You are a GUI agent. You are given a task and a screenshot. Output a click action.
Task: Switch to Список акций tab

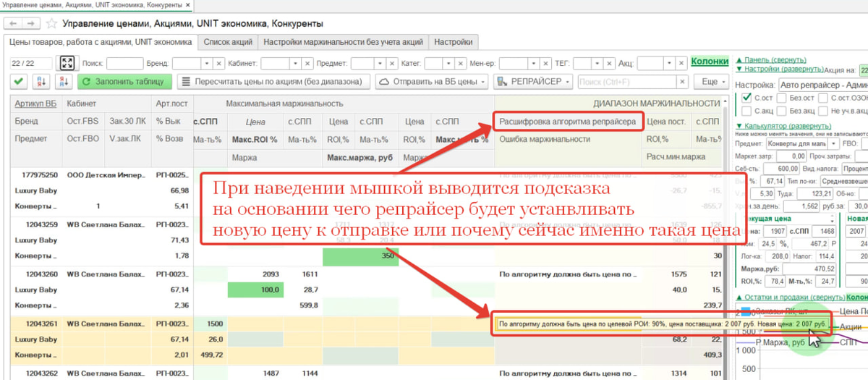[x=227, y=42]
